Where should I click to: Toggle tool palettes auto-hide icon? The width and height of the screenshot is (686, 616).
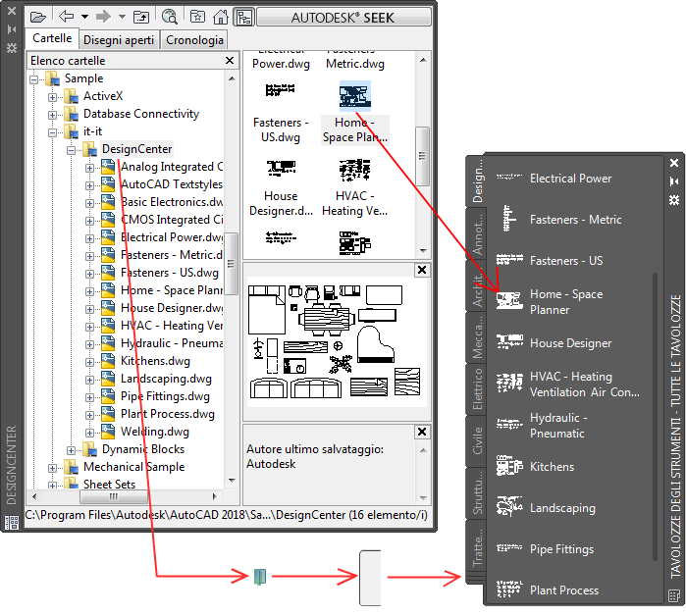tap(674, 181)
